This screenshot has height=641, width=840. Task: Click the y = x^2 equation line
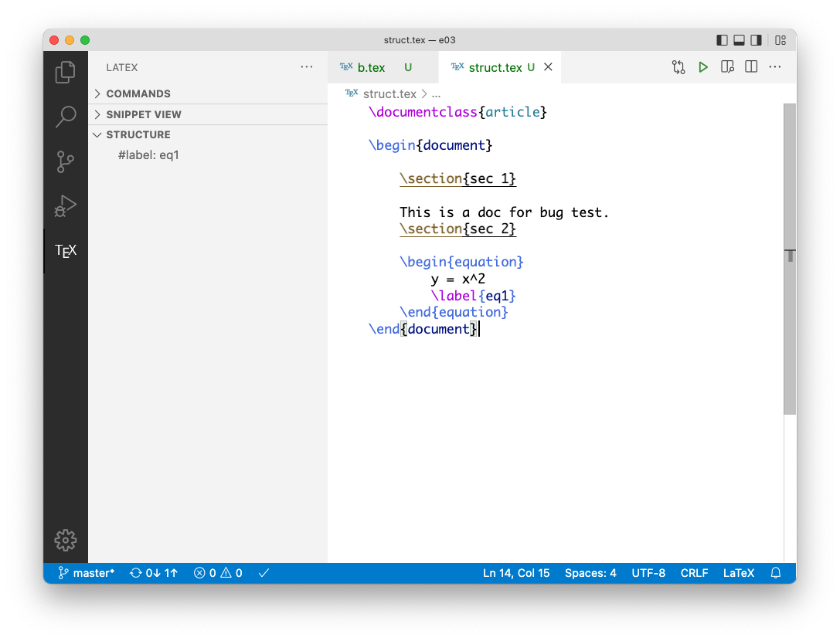pos(458,279)
